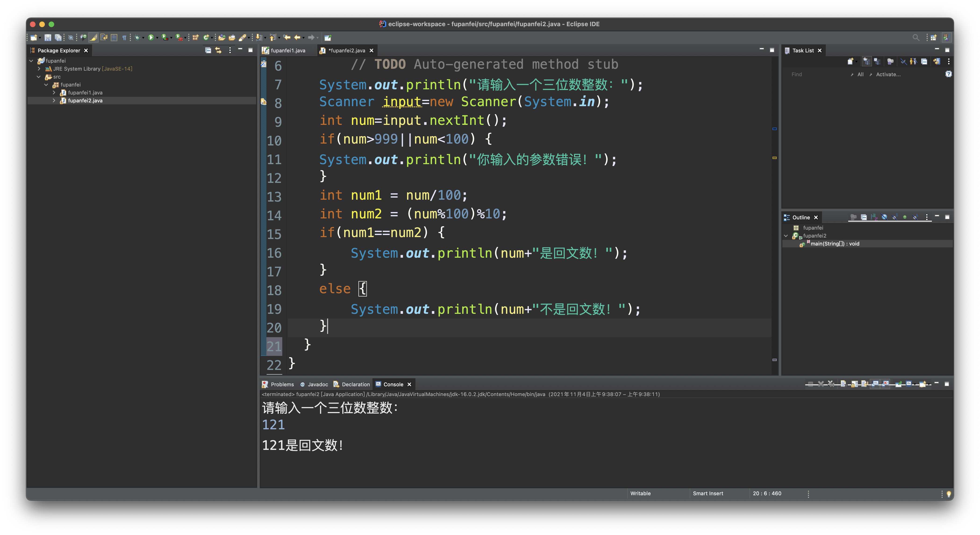This screenshot has width=980, height=535.
Task: Click the tip of the day lightbulb
Action: (x=949, y=493)
